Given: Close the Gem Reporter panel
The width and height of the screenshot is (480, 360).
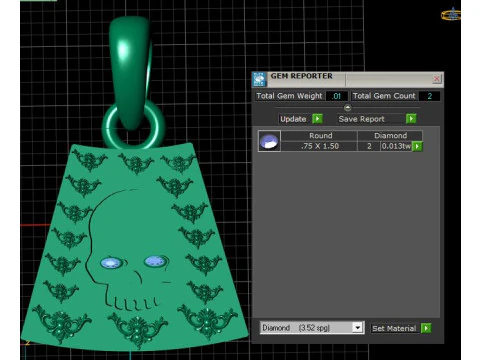Looking at the screenshot, I should 436,79.
